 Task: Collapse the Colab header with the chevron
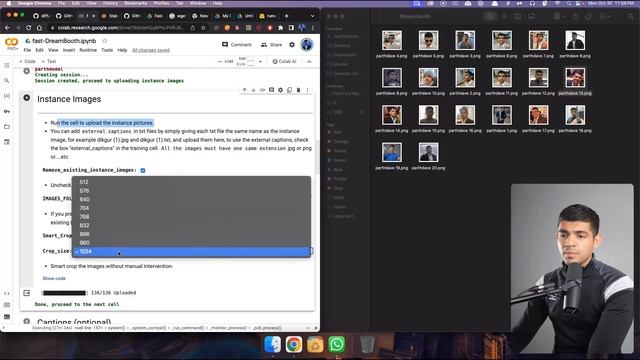point(309,62)
